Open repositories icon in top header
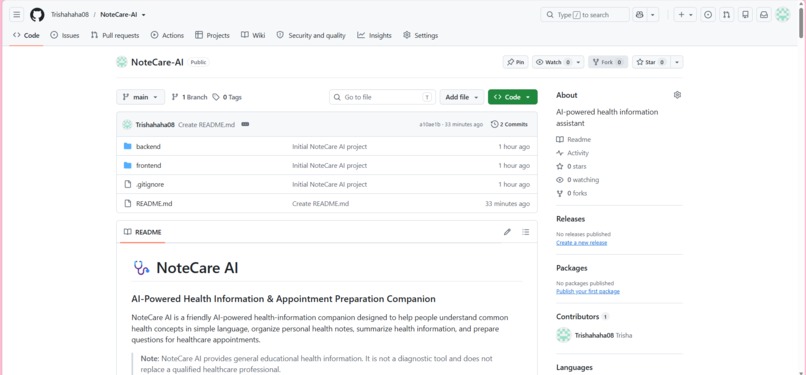This screenshot has height=375, width=806. [x=745, y=15]
